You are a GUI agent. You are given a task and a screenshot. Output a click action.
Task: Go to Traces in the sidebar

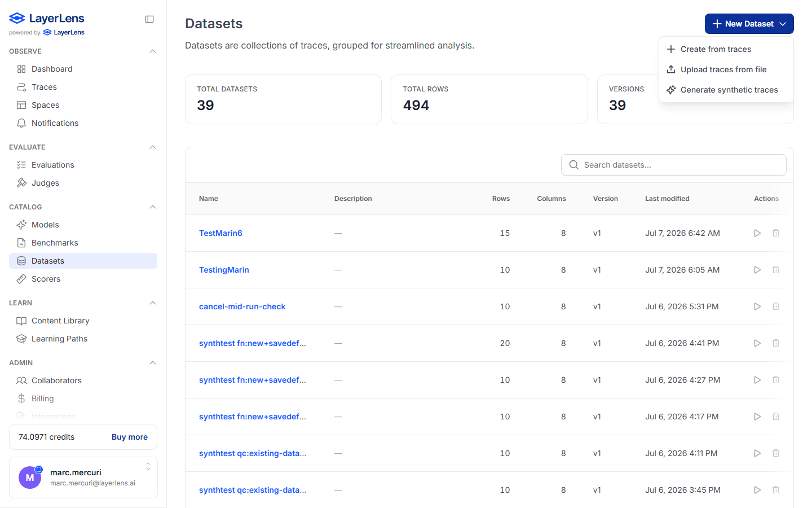[83, 87]
